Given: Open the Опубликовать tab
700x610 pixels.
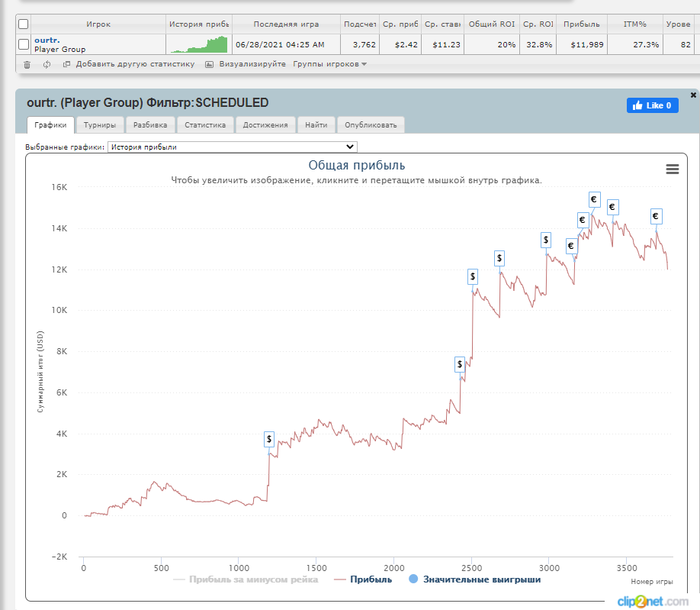Looking at the screenshot, I should pyautogui.click(x=371, y=125).
